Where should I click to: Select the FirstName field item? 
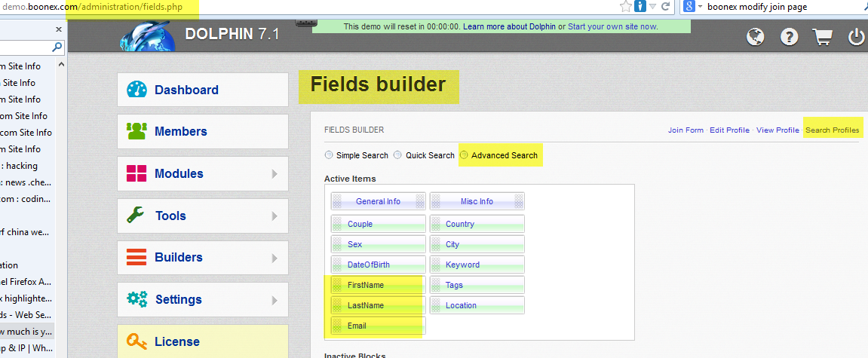[x=378, y=285]
